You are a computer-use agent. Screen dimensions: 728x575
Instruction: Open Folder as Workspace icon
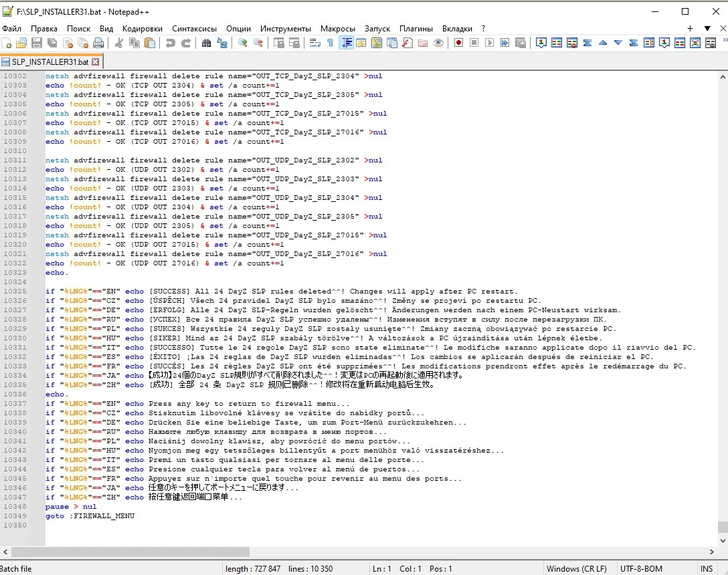click(x=423, y=43)
